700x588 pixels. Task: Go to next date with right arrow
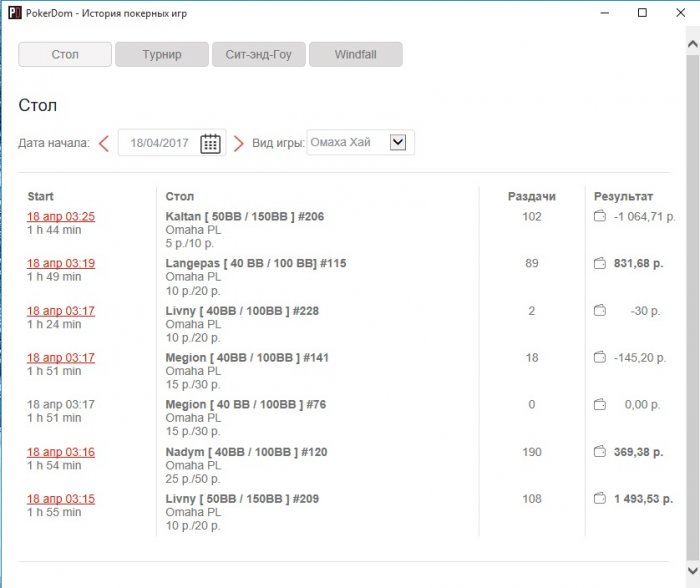[x=238, y=143]
